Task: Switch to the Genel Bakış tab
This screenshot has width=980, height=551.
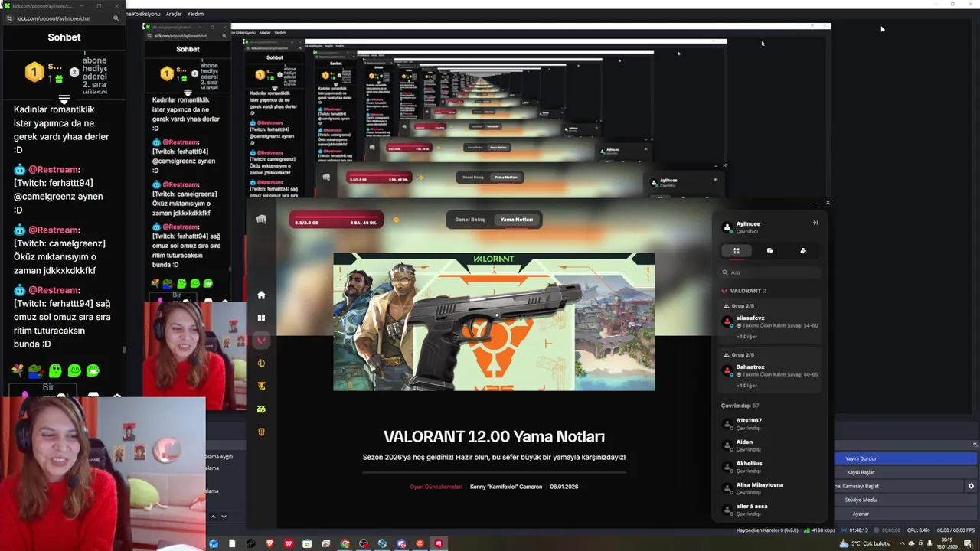Action: (x=470, y=220)
